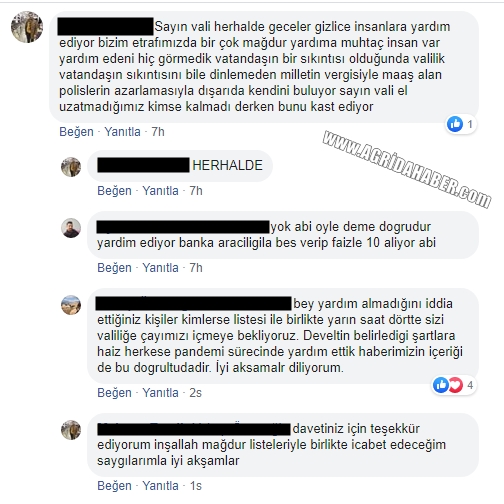This screenshot has width=504, height=504.
Task: Click Beğen under the HERHALDE reply
Action: pyautogui.click(x=114, y=191)
